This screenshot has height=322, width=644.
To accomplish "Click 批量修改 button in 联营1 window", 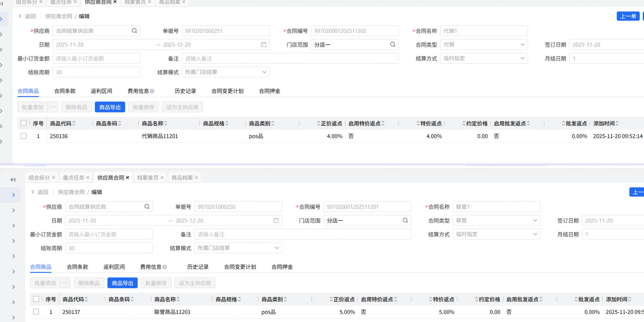I will point(156,283).
